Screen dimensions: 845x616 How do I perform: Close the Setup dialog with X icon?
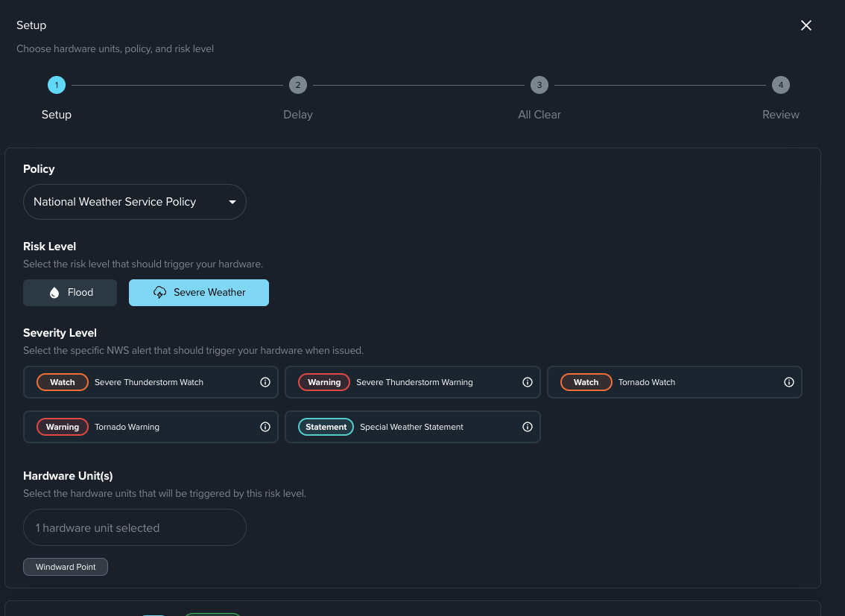pyautogui.click(x=806, y=25)
